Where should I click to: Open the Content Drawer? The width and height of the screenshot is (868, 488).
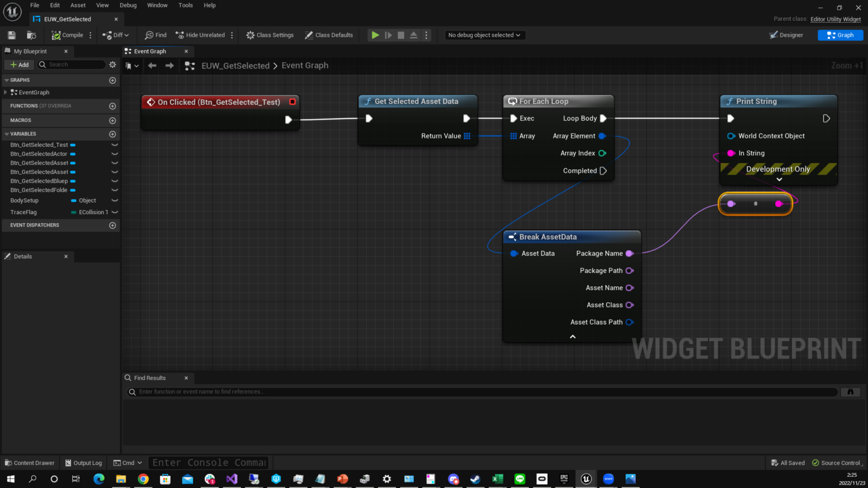(x=29, y=463)
